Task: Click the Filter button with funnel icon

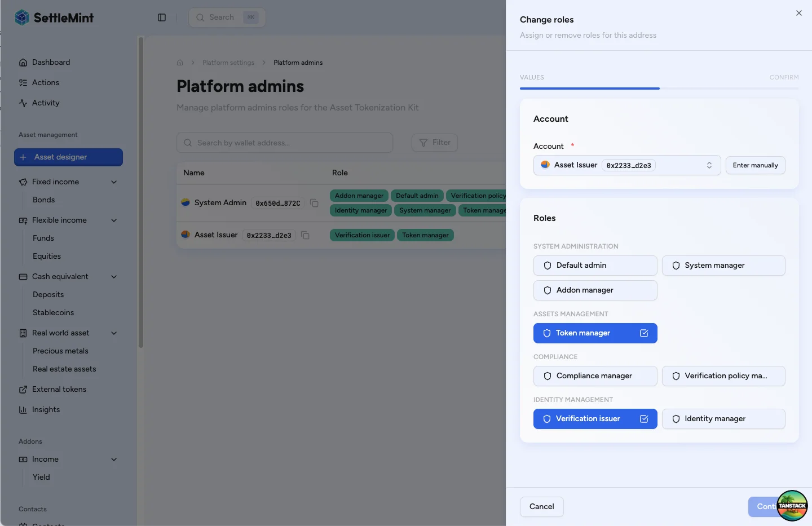Action: [434, 143]
